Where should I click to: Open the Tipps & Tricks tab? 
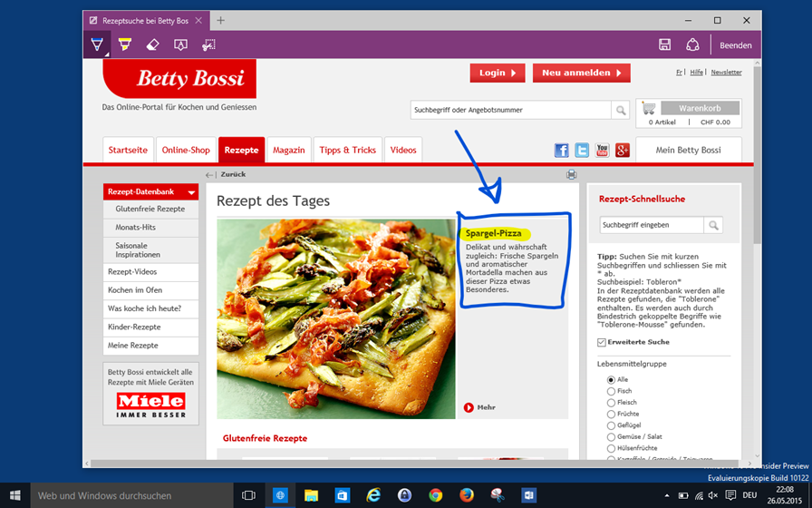[347, 151]
